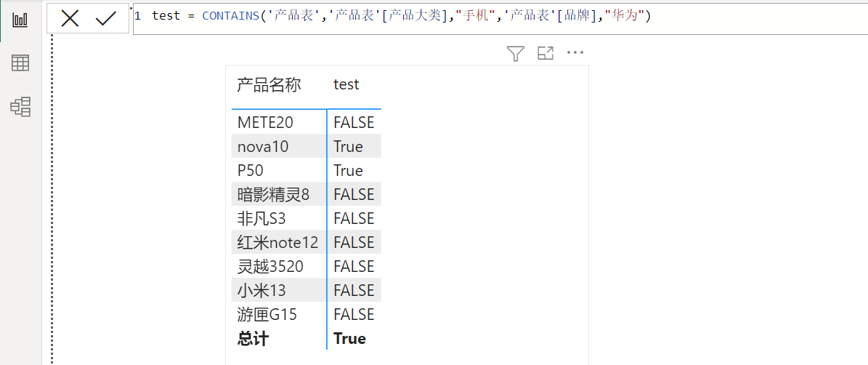
Task: Click the FALSE value for METE20
Action: (354, 122)
